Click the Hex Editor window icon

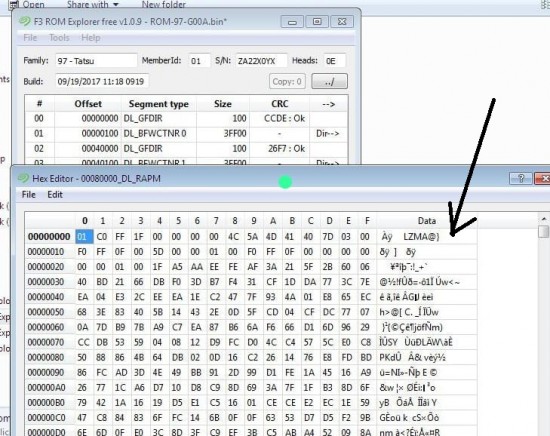coord(23,178)
